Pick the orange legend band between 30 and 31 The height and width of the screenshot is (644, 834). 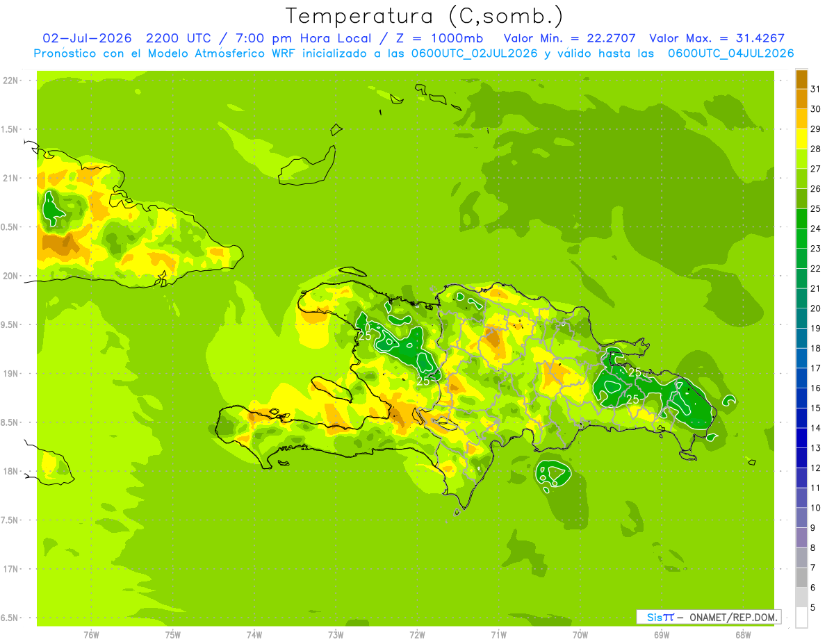tap(801, 99)
